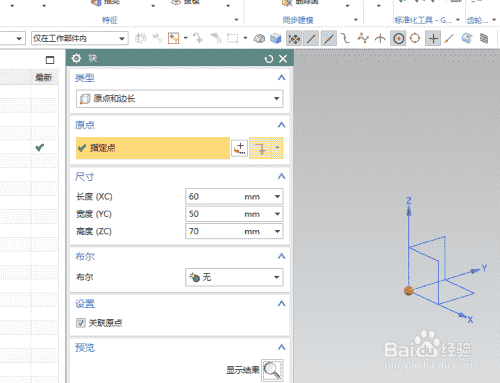Collapse the 布尔 section
The image size is (500, 383).
pos(281,256)
